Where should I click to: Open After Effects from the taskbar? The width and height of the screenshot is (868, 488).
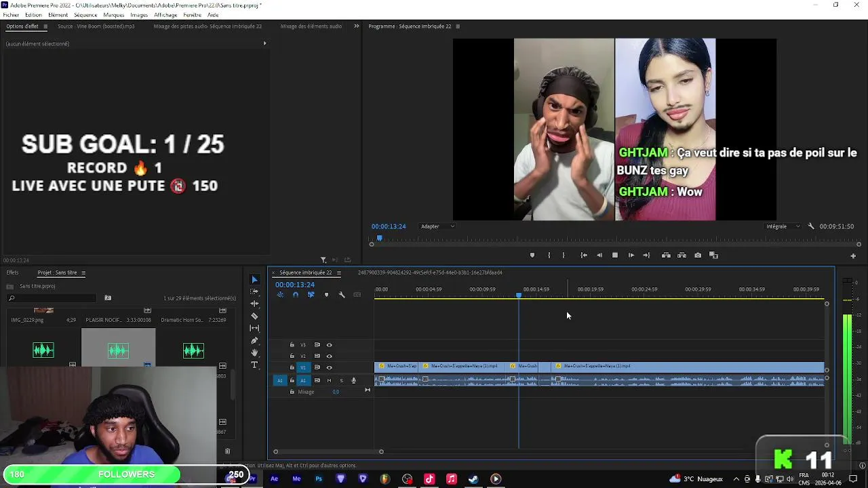274,479
